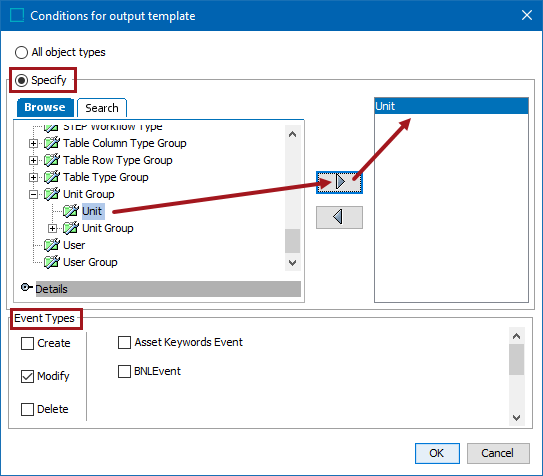Enable the Create event checkbox
543x476 pixels.
(27, 343)
